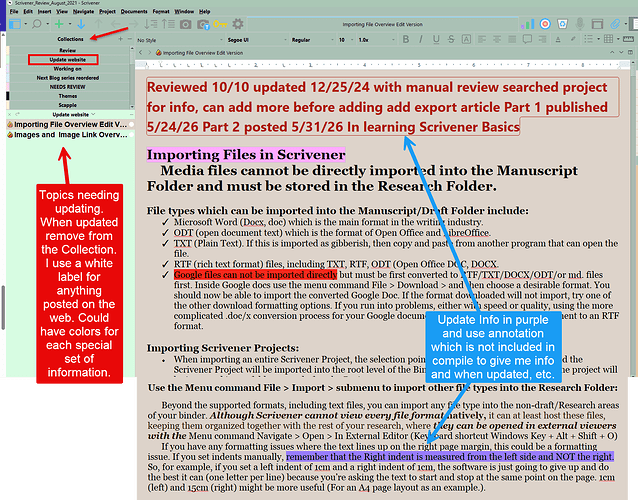
Task: Click the Move Left arrow icon
Action: [x=116, y=24]
